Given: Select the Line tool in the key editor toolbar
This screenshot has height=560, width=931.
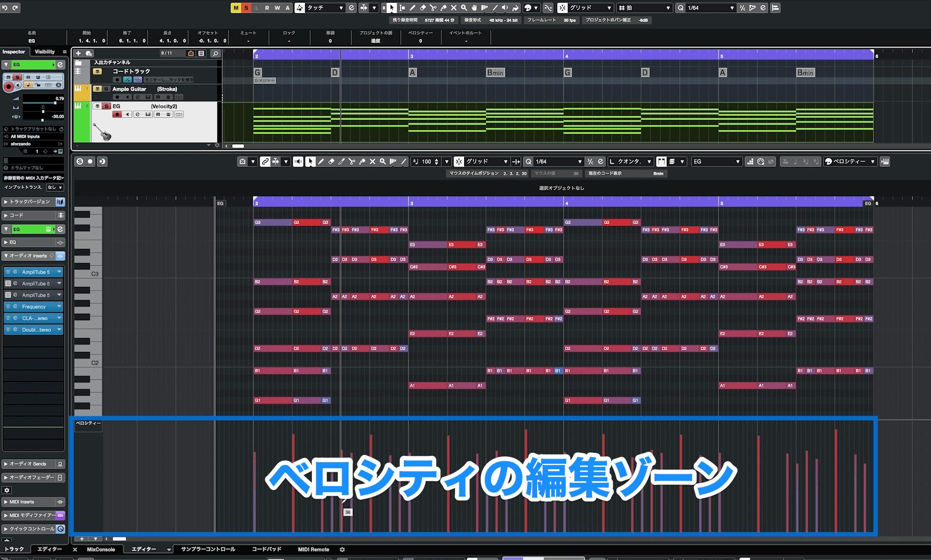Looking at the screenshot, I should coord(404,162).
